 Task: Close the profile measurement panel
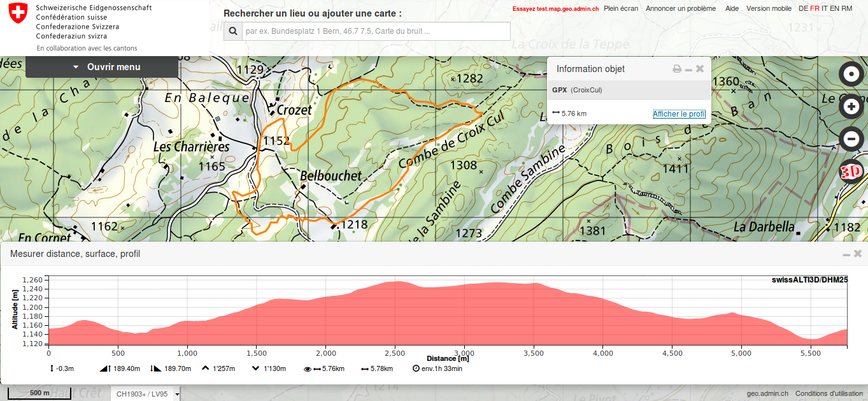(x=858, y=254)
